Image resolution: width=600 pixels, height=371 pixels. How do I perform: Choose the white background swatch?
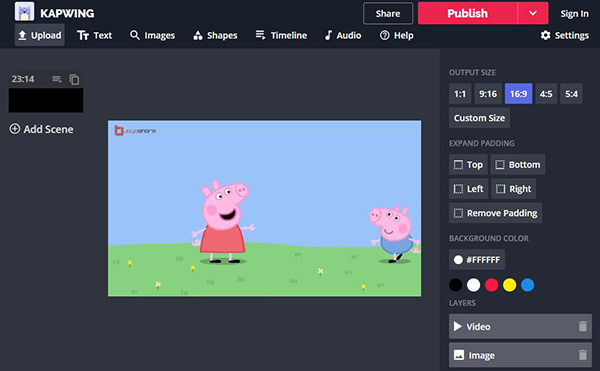pos(473,285)
